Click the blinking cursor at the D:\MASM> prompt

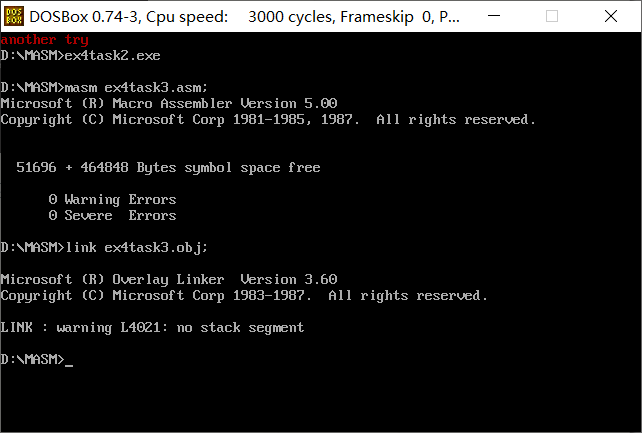(69, 365)
